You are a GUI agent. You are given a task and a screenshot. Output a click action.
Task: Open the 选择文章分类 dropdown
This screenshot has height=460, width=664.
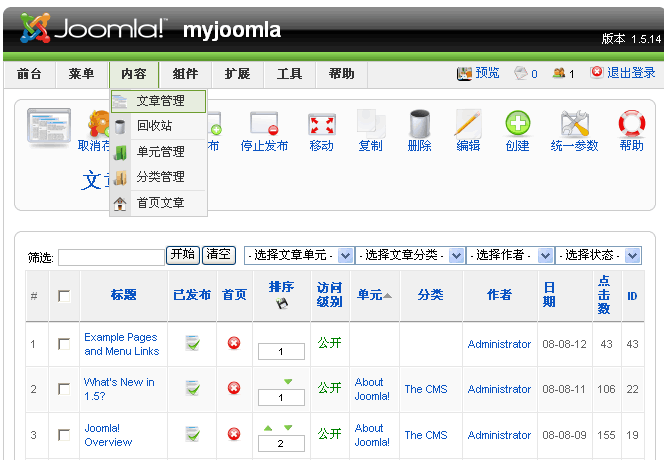coord(410,255)
